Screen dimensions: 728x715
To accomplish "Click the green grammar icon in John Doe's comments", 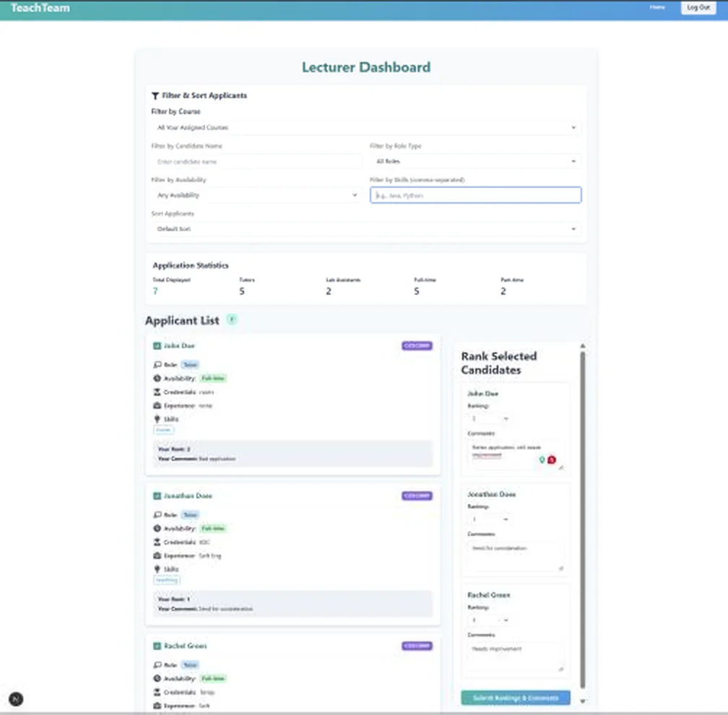I will pos(542,459).
